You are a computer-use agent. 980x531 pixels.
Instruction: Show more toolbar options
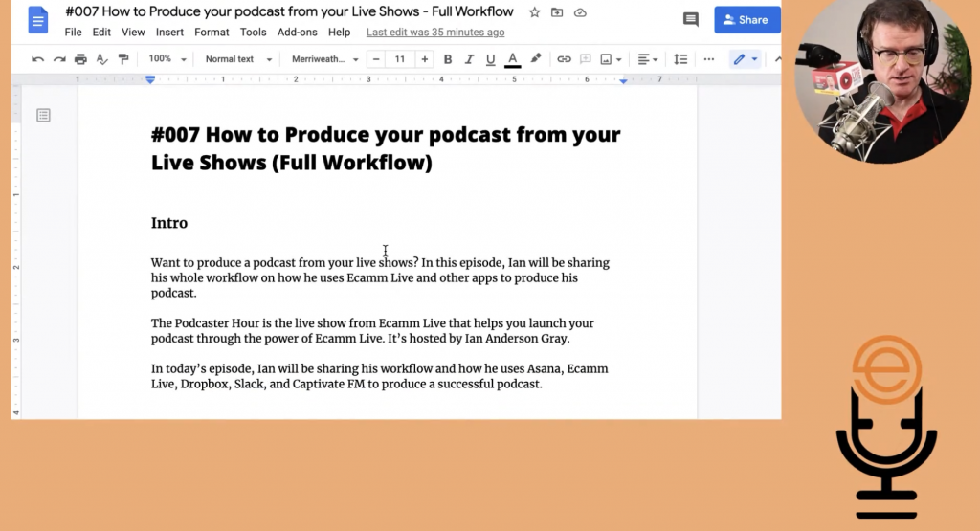click(x=709, y=59)
